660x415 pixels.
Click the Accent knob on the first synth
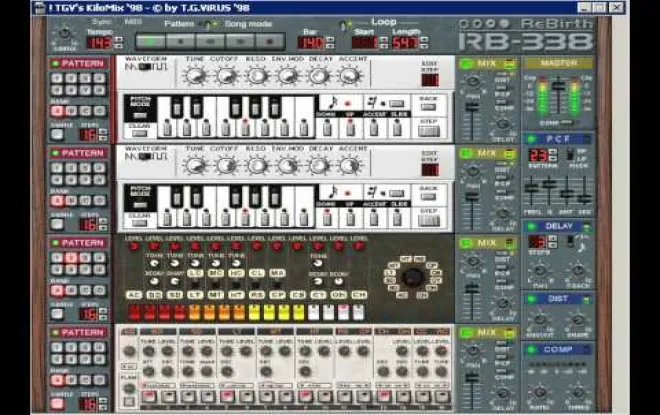[349, 76]
